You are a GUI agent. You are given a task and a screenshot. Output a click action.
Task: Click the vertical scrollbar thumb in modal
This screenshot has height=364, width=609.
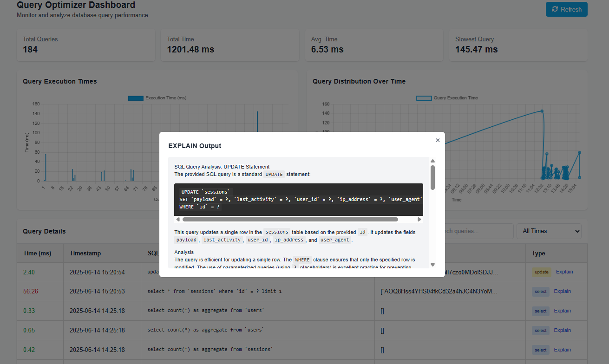pyautogui.click(x=432, y=177)
